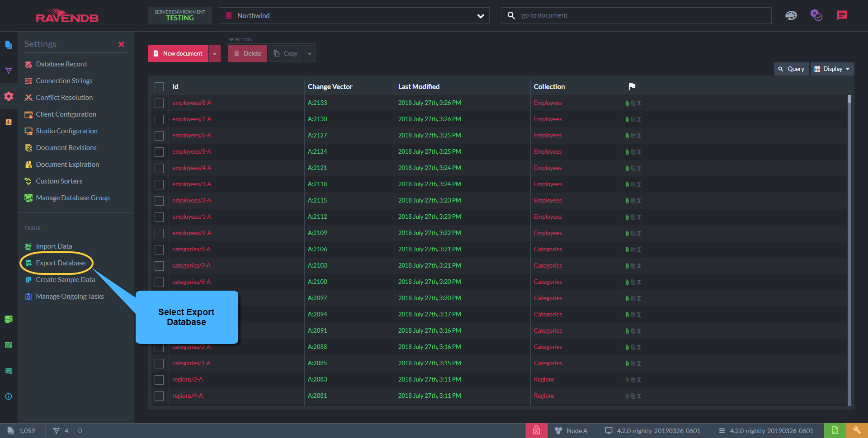The width and height of the screenshot is (868, 438).
Task: Click the go to document search field
Action: [x=636, y=15]
